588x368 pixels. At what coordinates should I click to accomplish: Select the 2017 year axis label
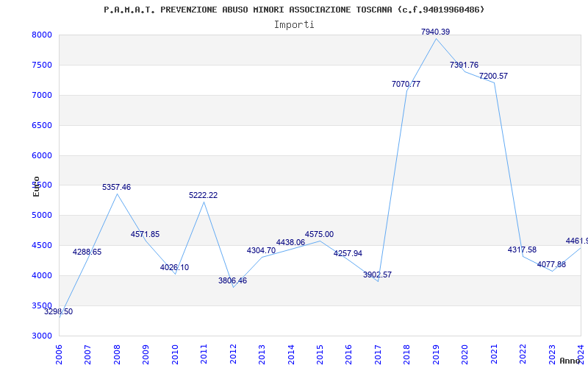coord(378,355)
